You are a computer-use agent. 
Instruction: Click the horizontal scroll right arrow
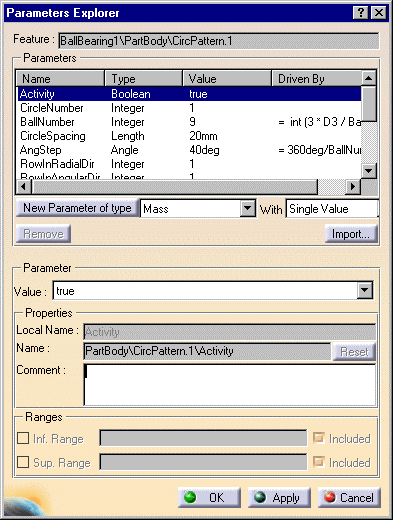coord(353,186)
